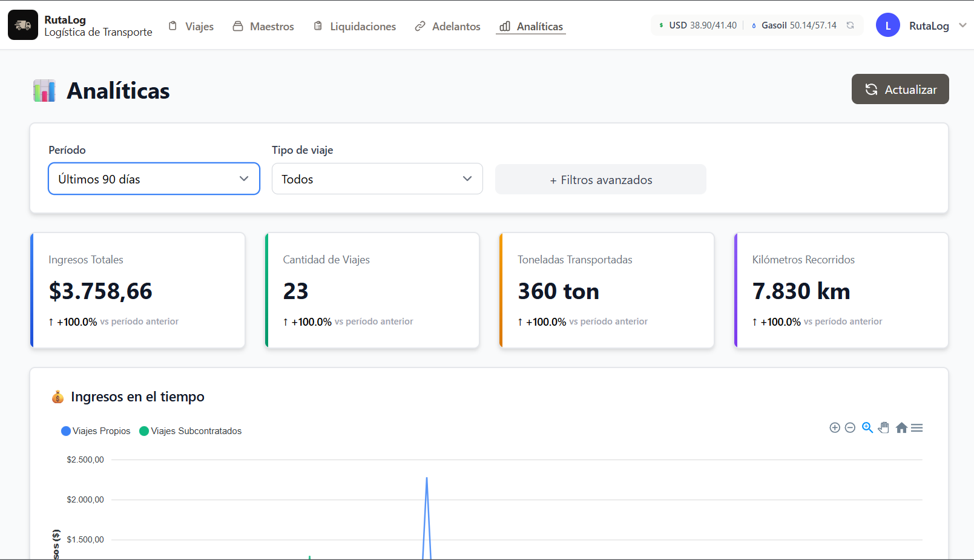The width and height of the screenshot is (974, 560).
Task: Click the Cantidad de Viajes card
Action: (372, 291)
